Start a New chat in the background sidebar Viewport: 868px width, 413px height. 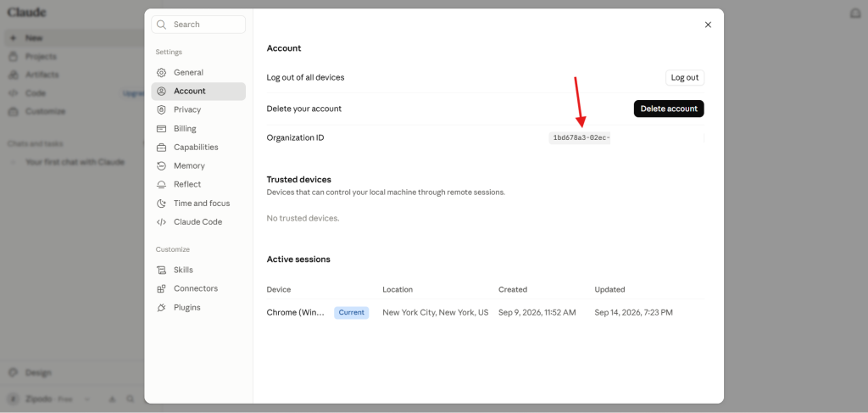pos(75,38)
